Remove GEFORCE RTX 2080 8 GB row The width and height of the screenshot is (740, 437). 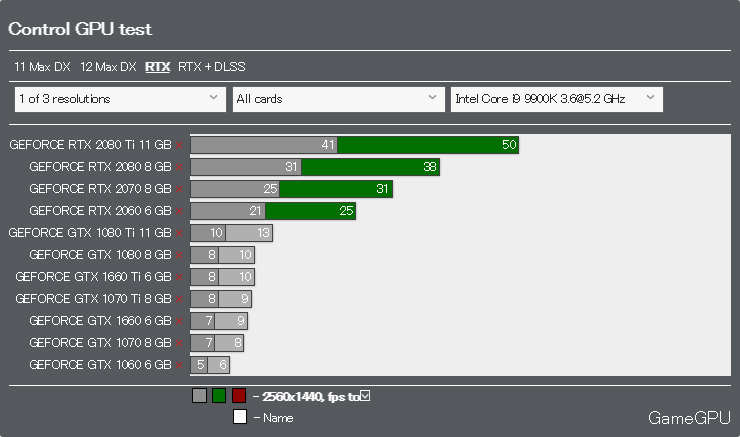click(179, 167)
